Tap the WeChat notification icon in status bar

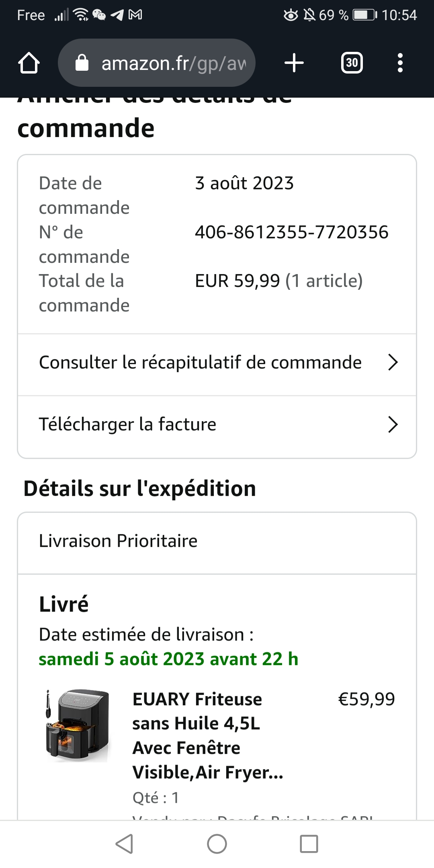99,15
